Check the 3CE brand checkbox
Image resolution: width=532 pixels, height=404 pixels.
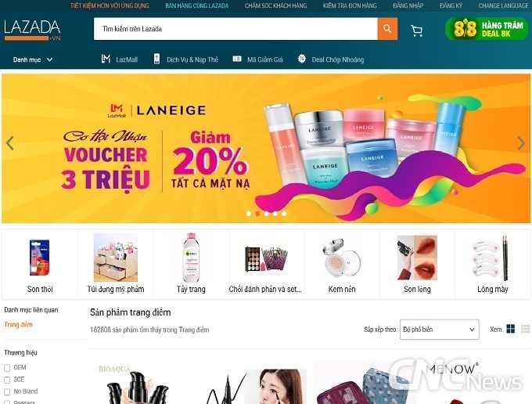(7, 380)
